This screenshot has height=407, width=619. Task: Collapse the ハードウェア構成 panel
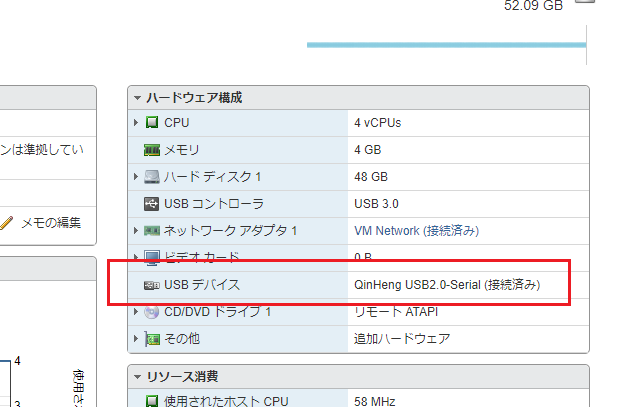coord(137,98)
